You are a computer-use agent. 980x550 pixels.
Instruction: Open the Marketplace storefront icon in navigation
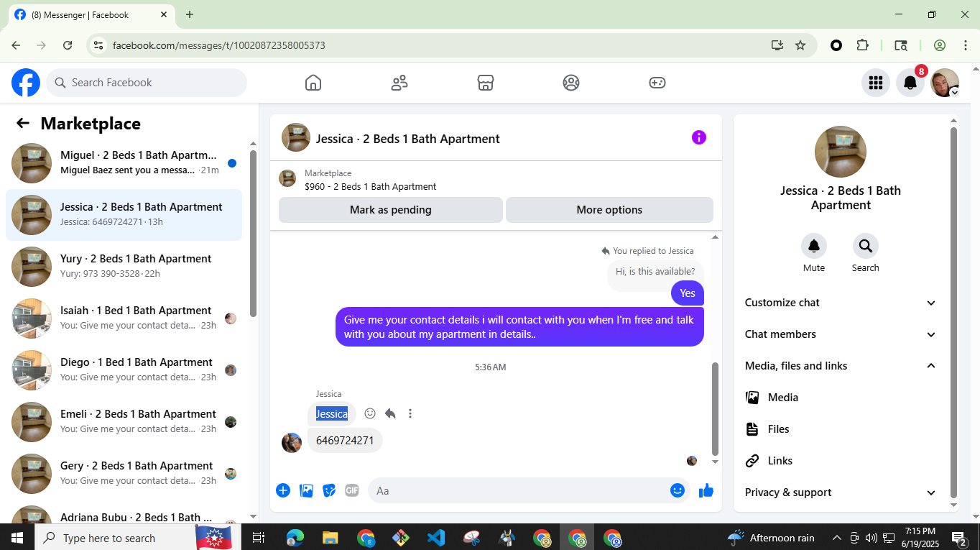click(x=486, y=83)
